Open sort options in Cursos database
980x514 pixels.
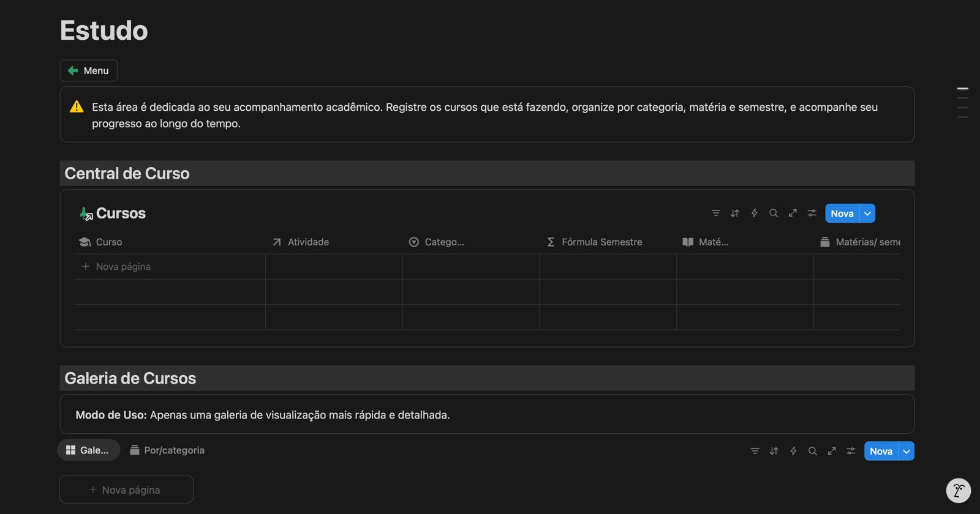(735, 213)
